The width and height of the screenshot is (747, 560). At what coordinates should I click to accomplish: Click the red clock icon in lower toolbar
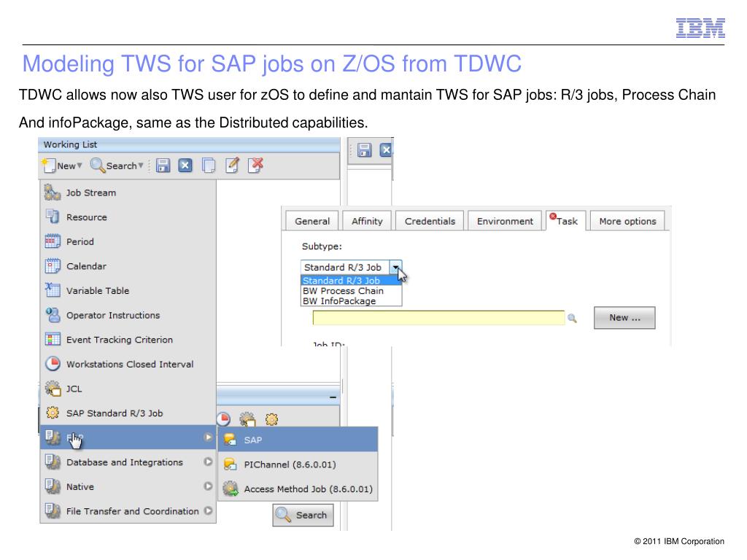point(223,419)
